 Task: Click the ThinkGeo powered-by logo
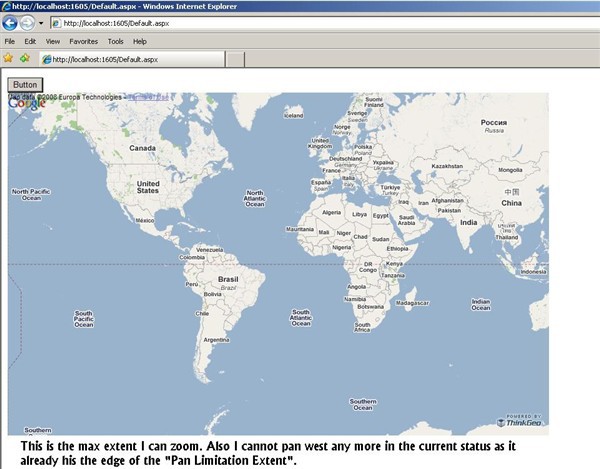tap(520, 420)
